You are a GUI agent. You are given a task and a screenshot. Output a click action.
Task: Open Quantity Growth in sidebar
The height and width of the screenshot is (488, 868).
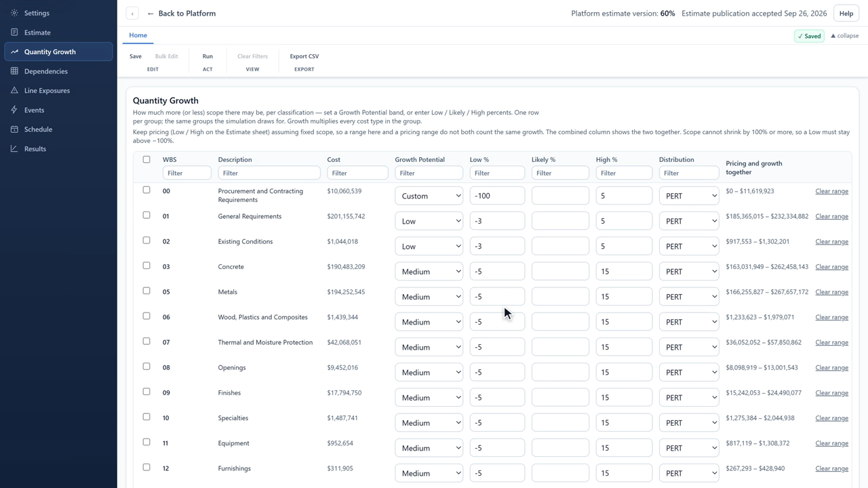pos(58,52)
